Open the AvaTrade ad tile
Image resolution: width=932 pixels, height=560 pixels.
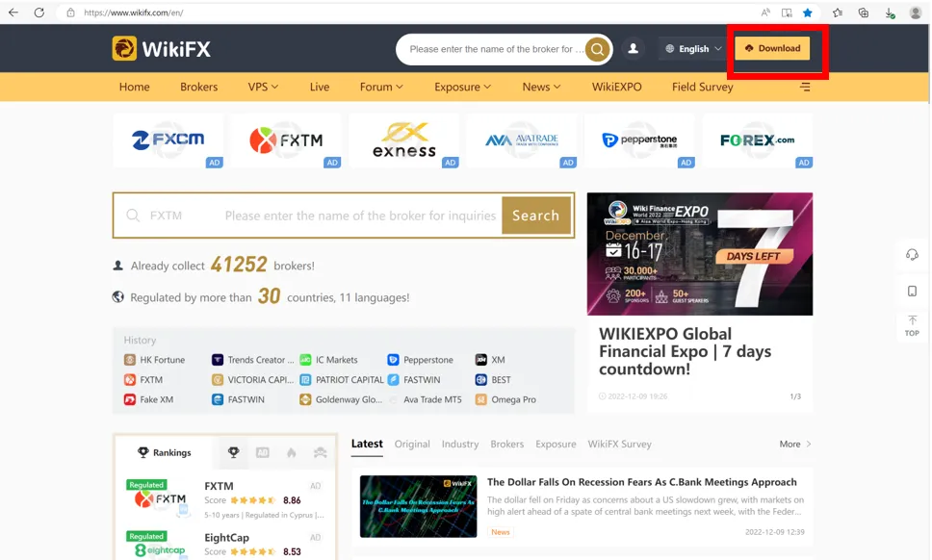point(522,140)
